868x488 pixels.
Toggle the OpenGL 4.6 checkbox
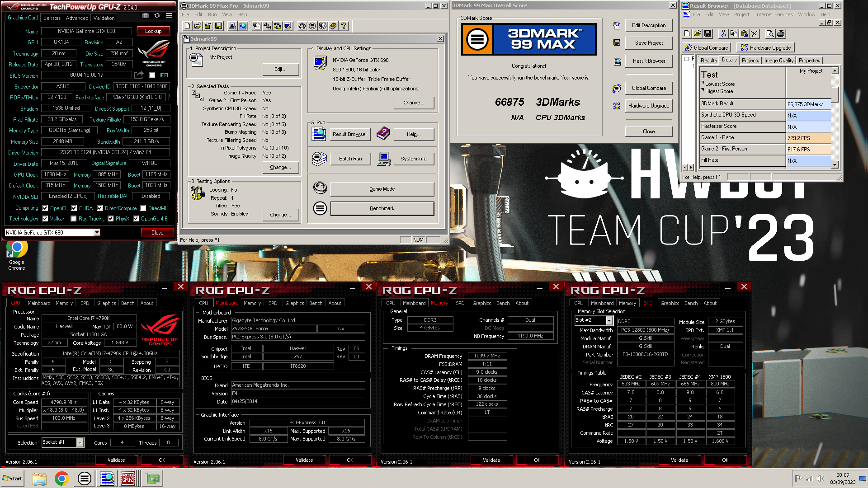coord(136,219)
